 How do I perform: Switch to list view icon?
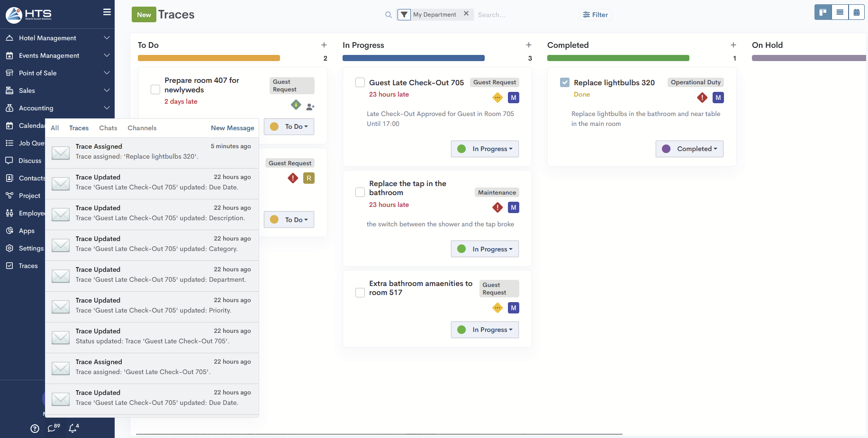pyautogui.click(x=840, y=13)
